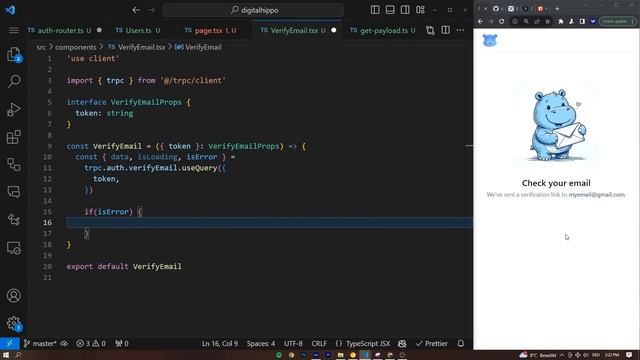Click UTF-8 encoding status item

[293, 344]
